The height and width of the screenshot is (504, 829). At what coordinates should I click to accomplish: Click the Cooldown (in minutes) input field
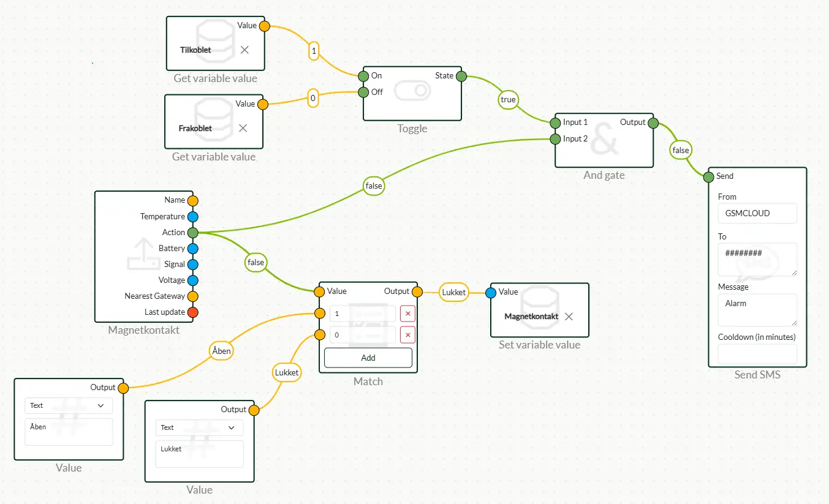click(x=757, y=353)
